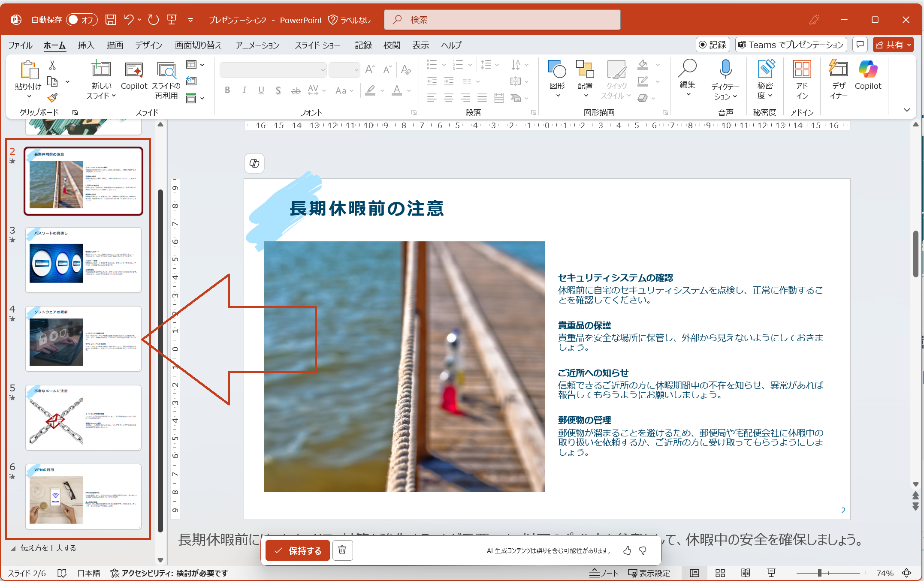Click the 保持する keep button
This screenshot has height=583, width=924.
pyautogui.click(x=297, y=550)
